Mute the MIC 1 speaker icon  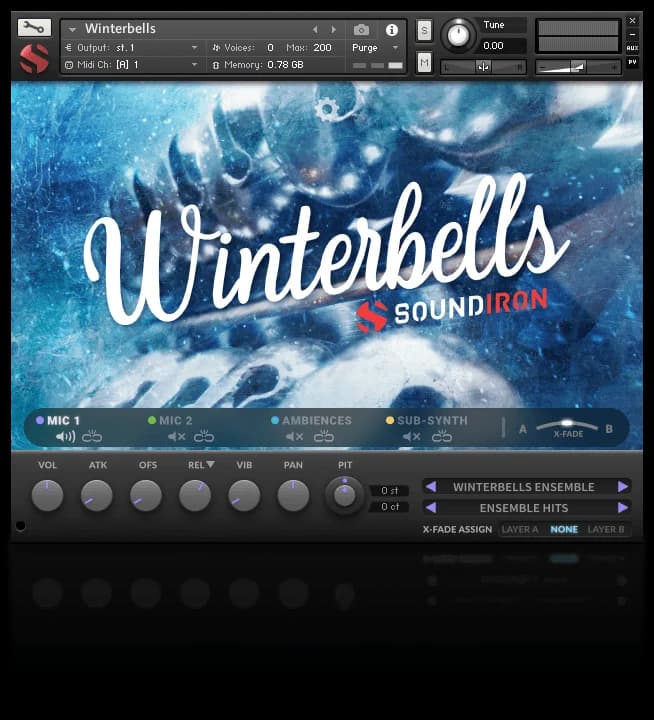tap(65, 437)
